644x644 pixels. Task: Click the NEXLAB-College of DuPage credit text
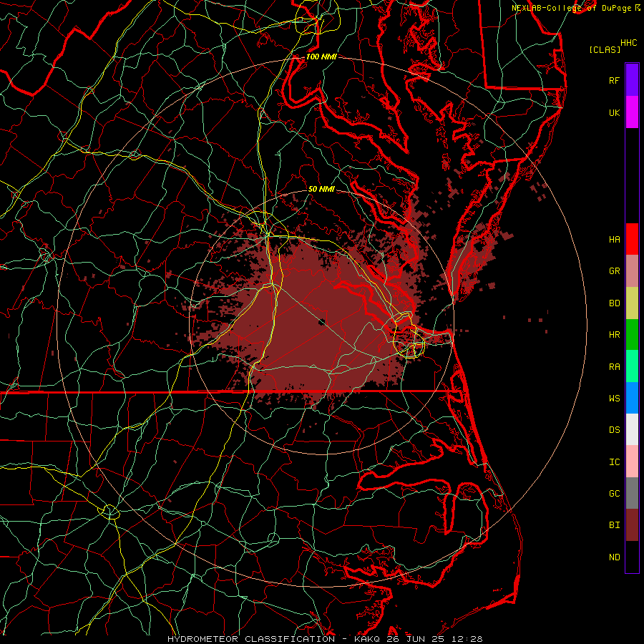point(572,8)
